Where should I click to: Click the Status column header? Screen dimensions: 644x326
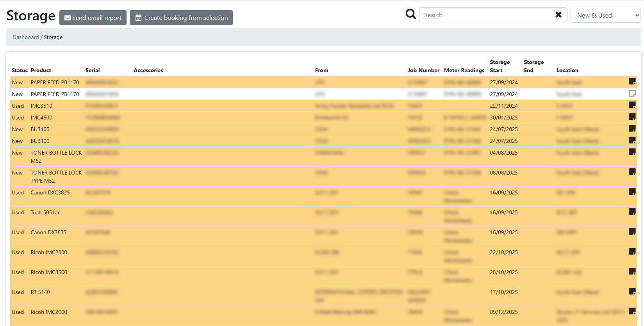[20, 70]
